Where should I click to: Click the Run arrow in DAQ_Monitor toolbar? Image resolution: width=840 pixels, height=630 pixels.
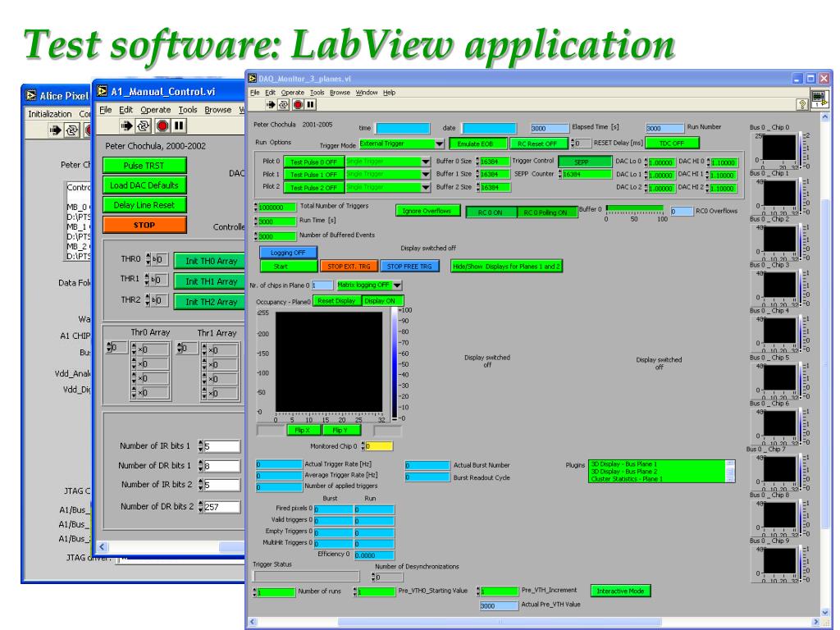click(271, 104)
